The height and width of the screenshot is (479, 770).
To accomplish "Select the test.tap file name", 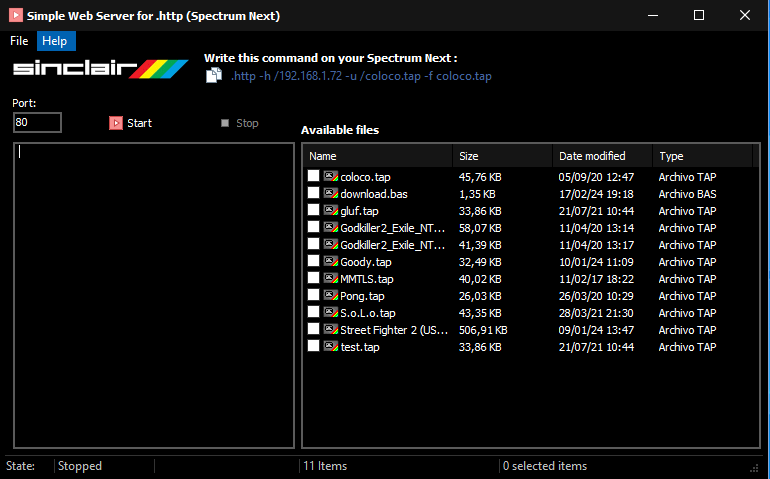I will [360, 347].
